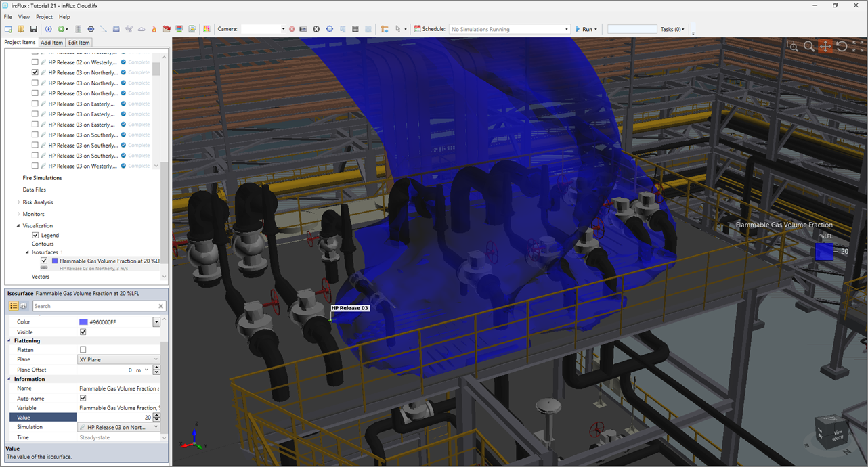Click the categorized list view icon in properties
The height and width of the screenshot is (467, 868).
pyautogui.click(x=14, y=306)
